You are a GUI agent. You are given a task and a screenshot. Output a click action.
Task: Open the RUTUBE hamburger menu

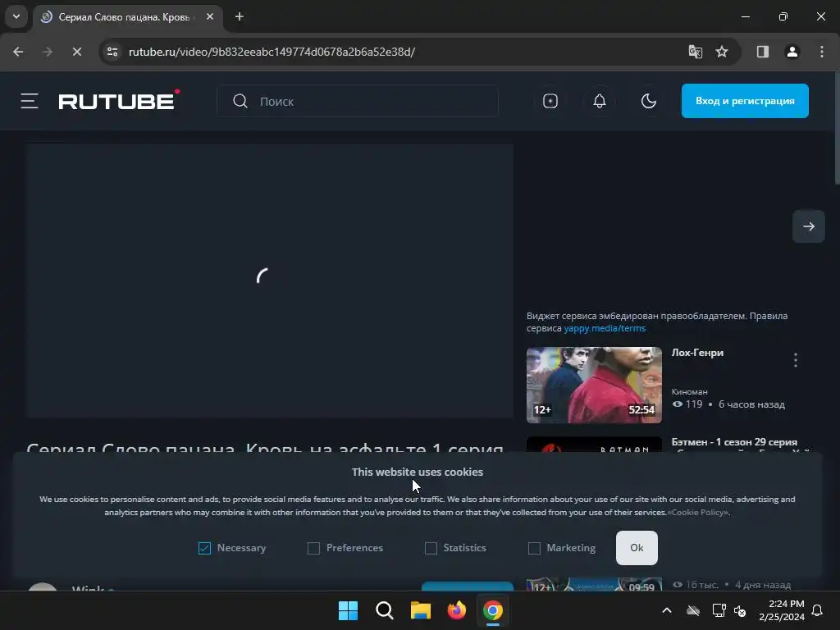point(30,101)
